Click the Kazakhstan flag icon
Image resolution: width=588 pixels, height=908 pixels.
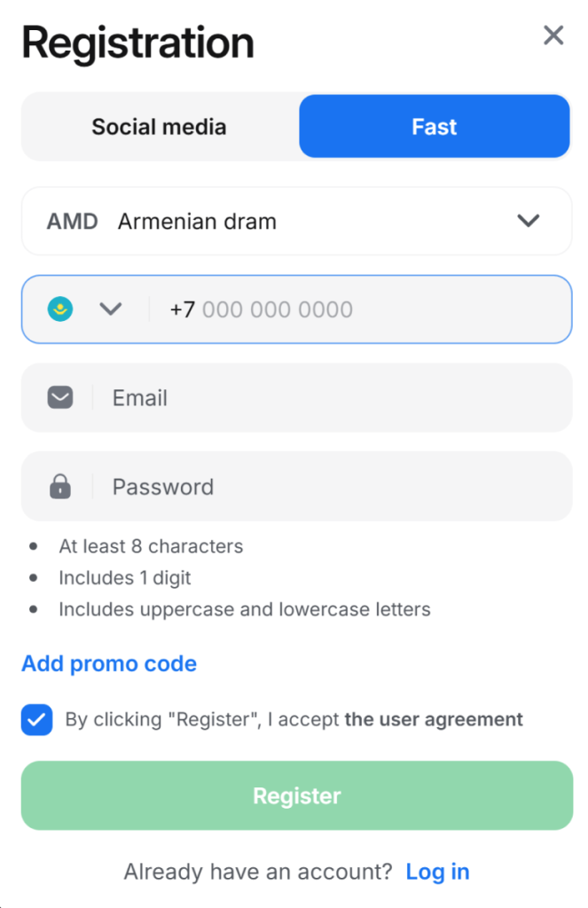[60, 309]
